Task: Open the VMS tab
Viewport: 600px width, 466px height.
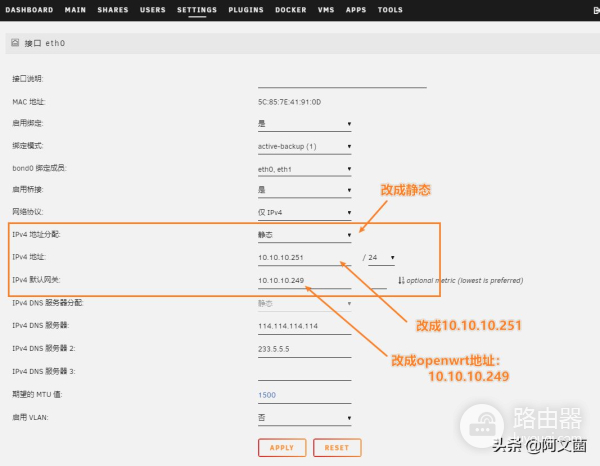Action: pos(326,10)
